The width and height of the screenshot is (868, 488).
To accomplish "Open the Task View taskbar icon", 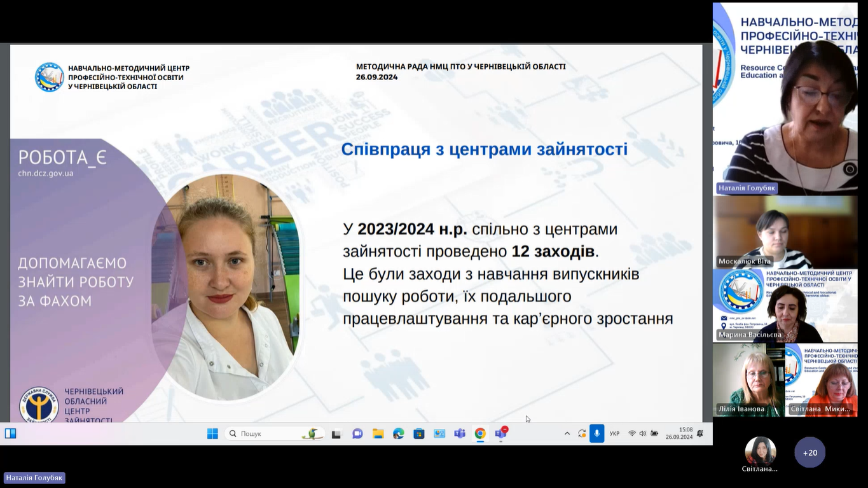I will pyautogui.click(x=336, y=433).
